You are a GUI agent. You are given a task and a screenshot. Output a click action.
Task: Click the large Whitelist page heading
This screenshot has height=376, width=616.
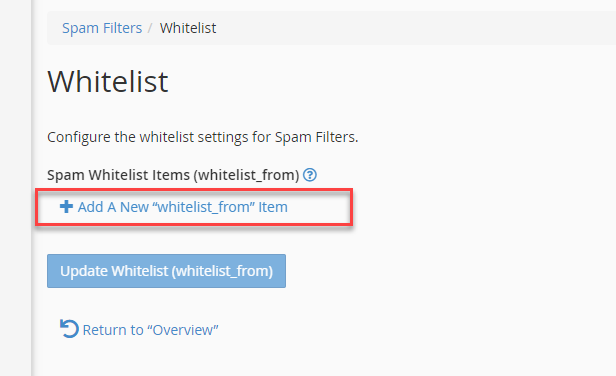tap(108, 82)
